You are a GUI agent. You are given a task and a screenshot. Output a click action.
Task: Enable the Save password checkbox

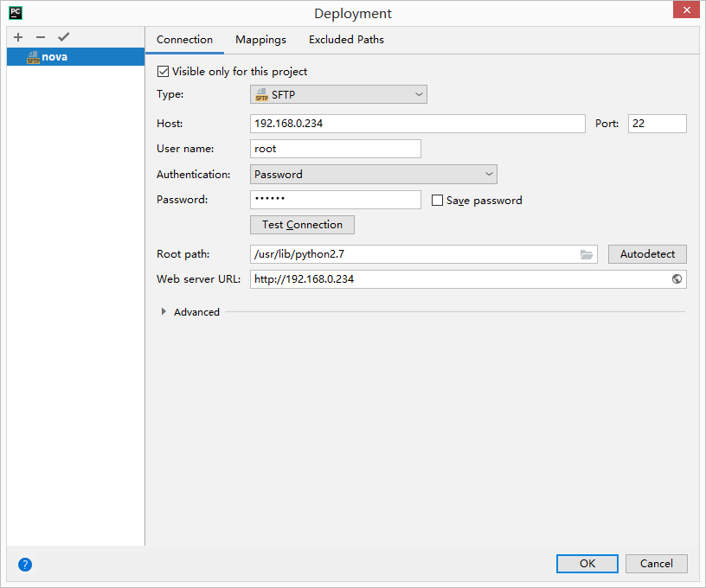[x=437, y=201]
